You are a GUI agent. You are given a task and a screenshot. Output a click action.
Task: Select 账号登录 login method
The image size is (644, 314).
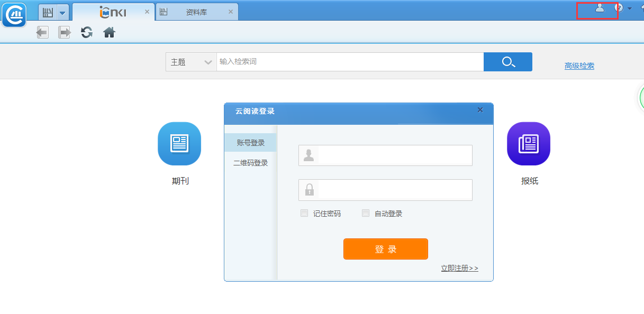click(x=250, y=143)
